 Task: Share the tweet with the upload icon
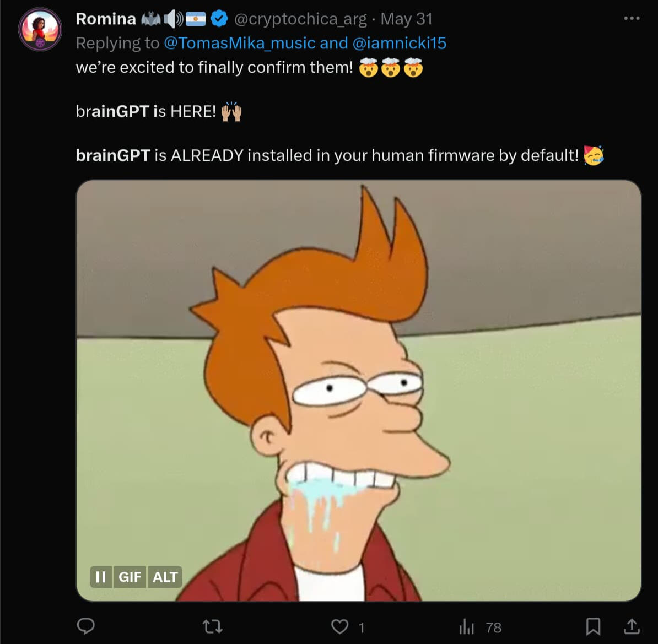(x=632, y=626)
